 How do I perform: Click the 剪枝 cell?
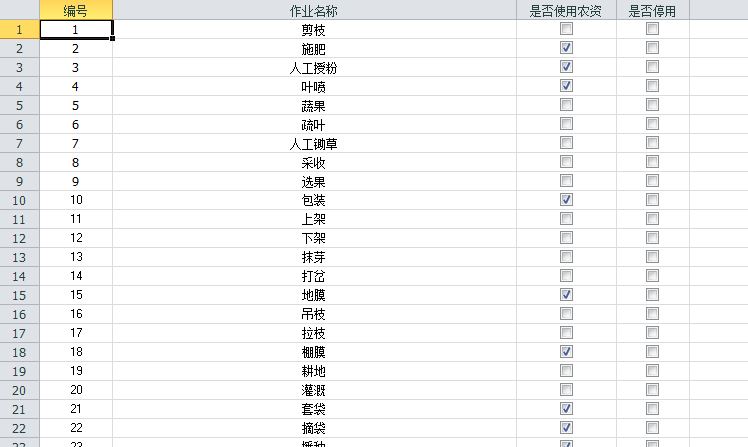(314, 30)
